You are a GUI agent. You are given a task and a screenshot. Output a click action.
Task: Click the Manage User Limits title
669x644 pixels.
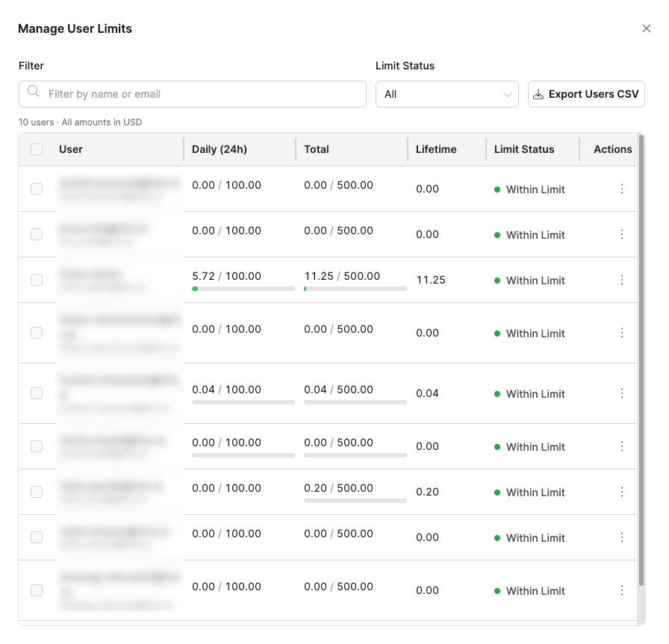click(x=75, y=28)
